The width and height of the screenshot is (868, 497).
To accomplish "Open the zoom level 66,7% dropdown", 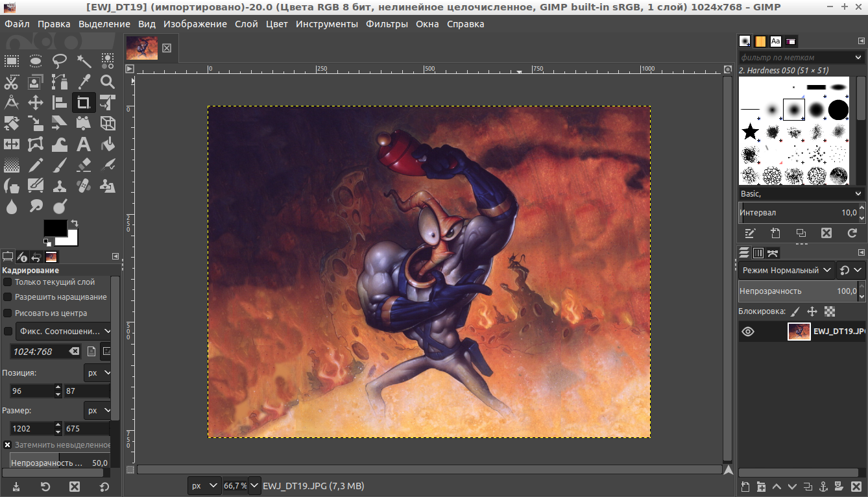I will pyautogui.click(x=255, y=485).
